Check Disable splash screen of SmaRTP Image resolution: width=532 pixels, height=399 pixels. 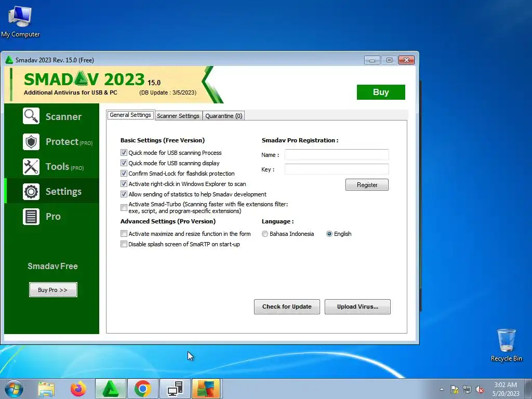click(124, 244)
